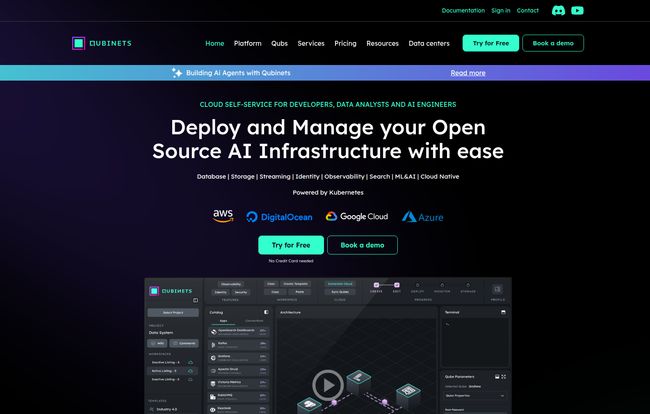The width and height of the screenshot is (650, 414).
Task: Click the AWS logo
Action: point(223,216)
